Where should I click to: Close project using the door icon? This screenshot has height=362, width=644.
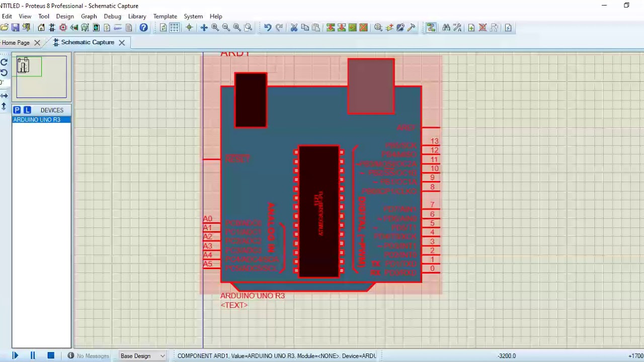tap(26, 28)
